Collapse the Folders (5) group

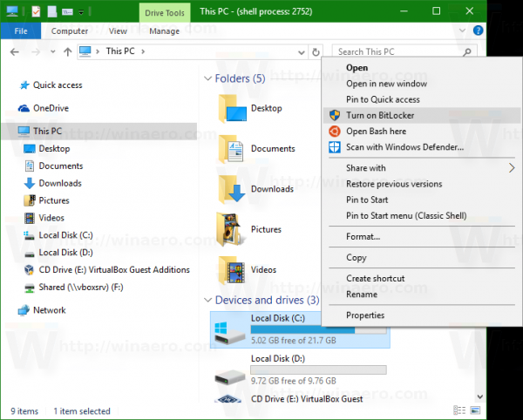[x=207, y=78]
